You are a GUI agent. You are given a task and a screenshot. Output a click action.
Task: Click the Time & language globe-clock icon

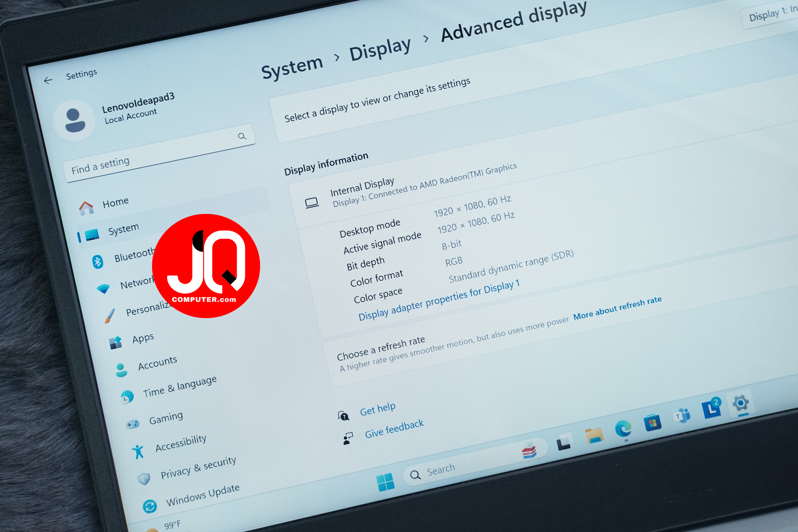[127, 397]
